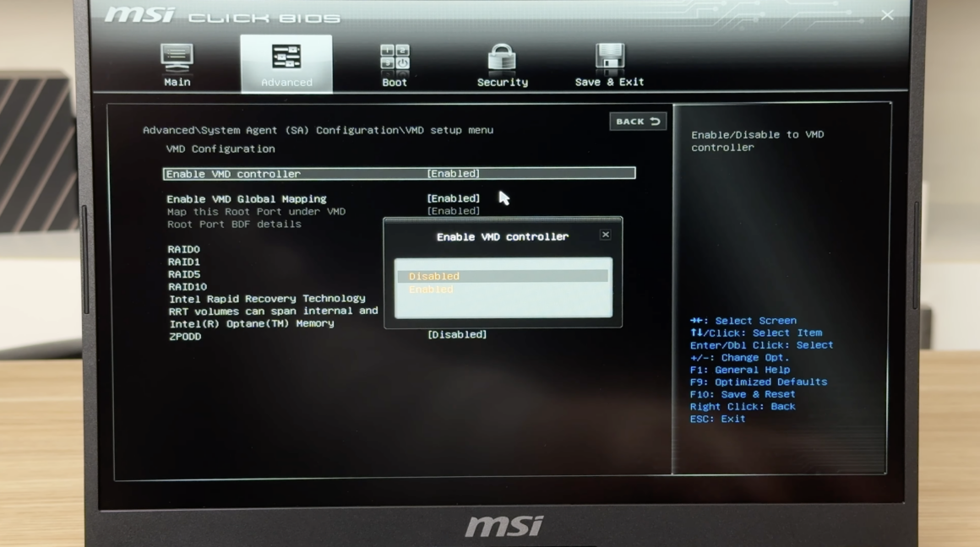Viewport: 980px width, 547px height.
Task: Click Map this Root Port under VMD
Action: point(256,212)
